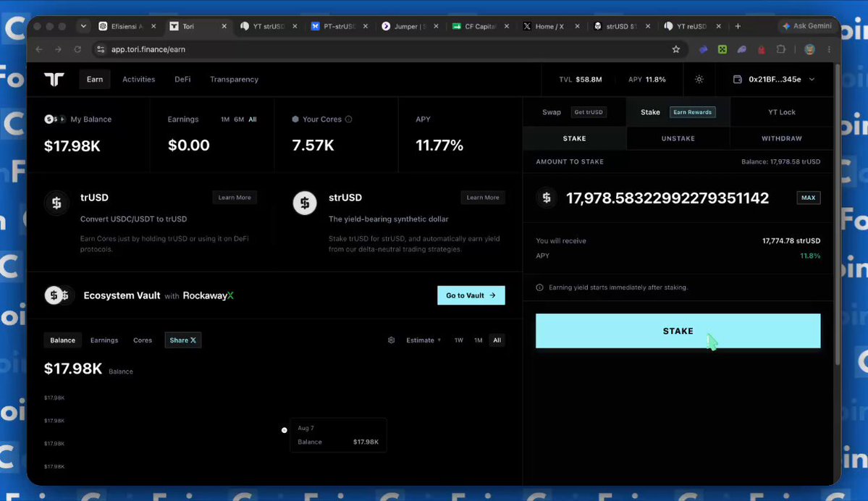
Task: Switch to the Swap panel tab
Action: [574, 111]
